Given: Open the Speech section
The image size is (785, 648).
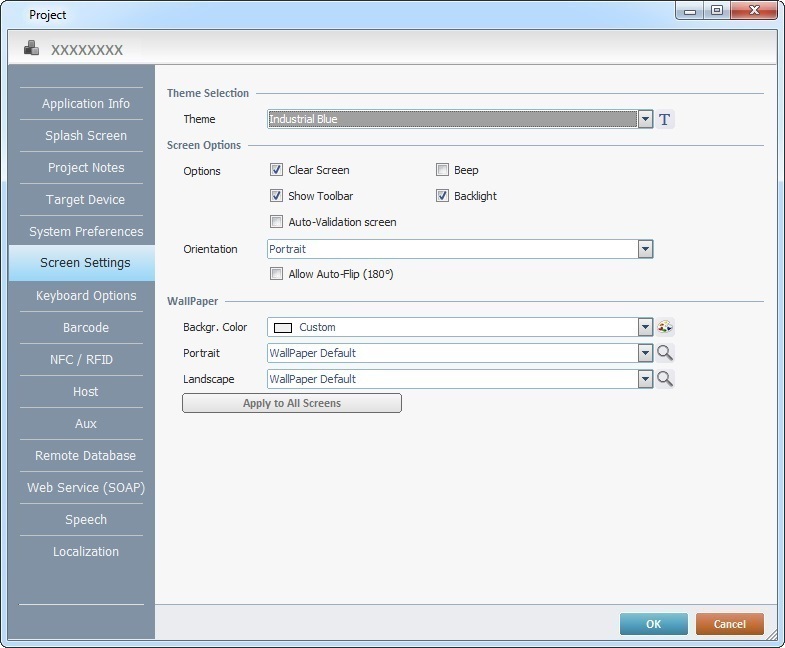Looking at the screenshot, I should click(86, 520).
